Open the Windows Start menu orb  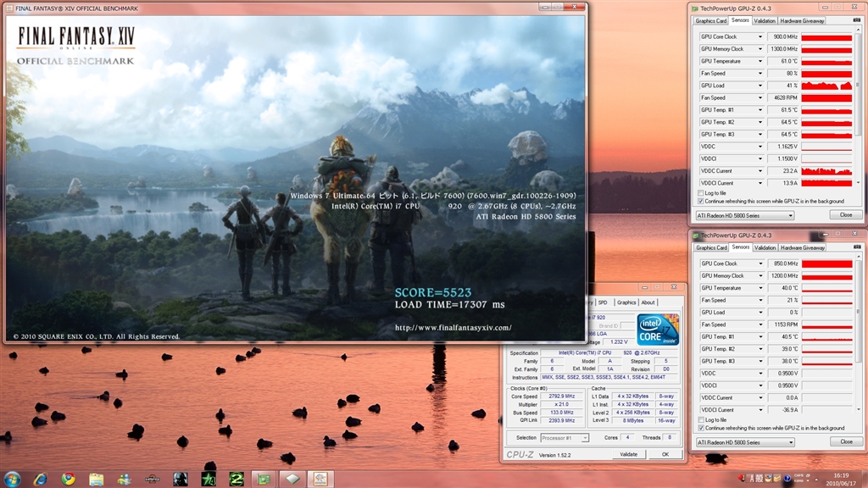pyautogui.click(x=12, y=479)
